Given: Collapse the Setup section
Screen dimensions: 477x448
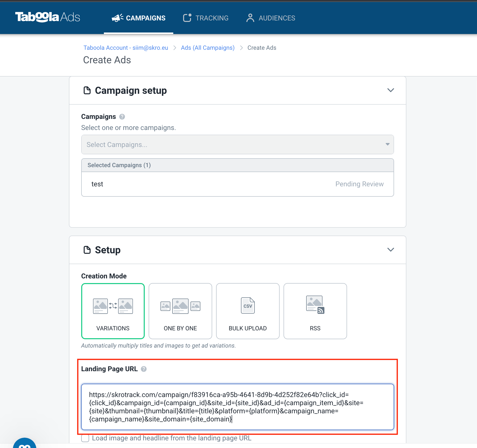Looking at the screenshot, I should (x=391, y=250).
